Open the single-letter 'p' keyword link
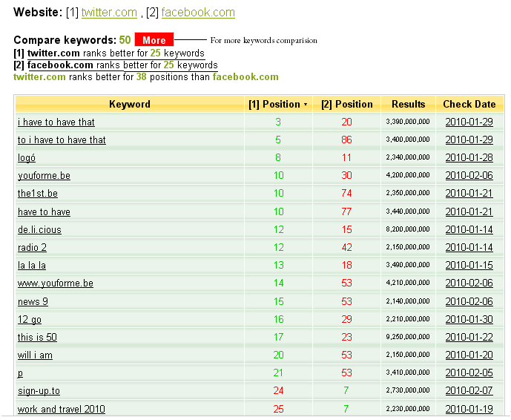Viewport: 511px width, 420px height. click(20, 373)
